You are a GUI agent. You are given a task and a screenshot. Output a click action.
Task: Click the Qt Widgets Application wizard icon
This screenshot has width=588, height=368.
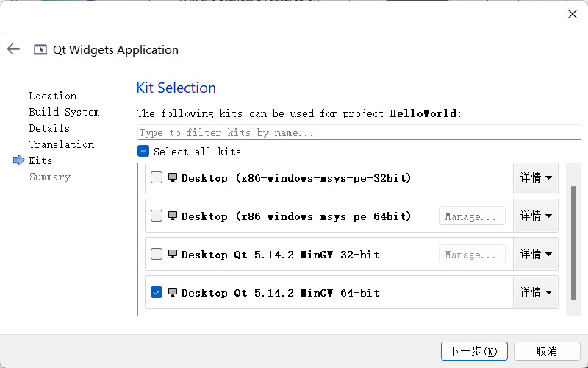click(40, 50)
